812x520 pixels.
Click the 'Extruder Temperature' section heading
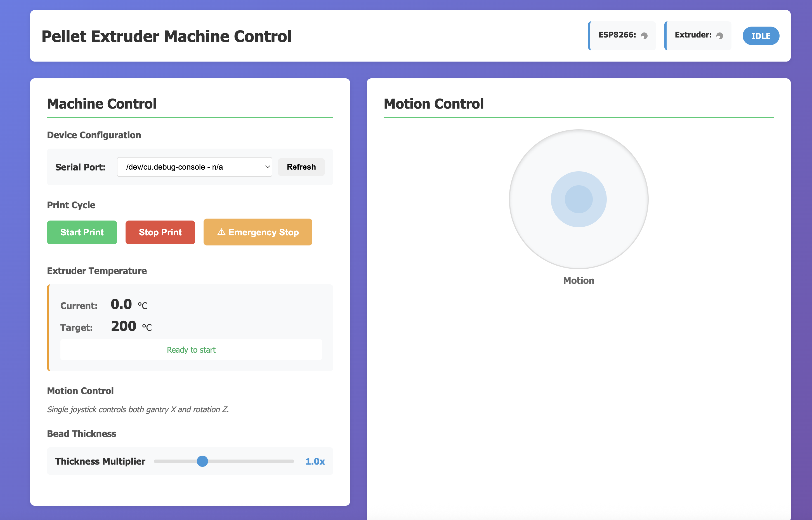pos(97,271)
